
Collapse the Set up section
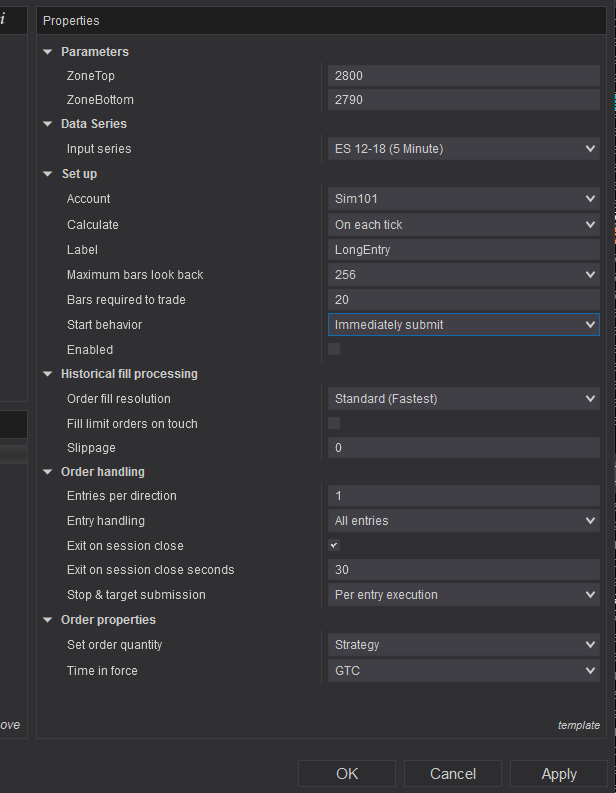pyautogui.click(x=48, y=174)
